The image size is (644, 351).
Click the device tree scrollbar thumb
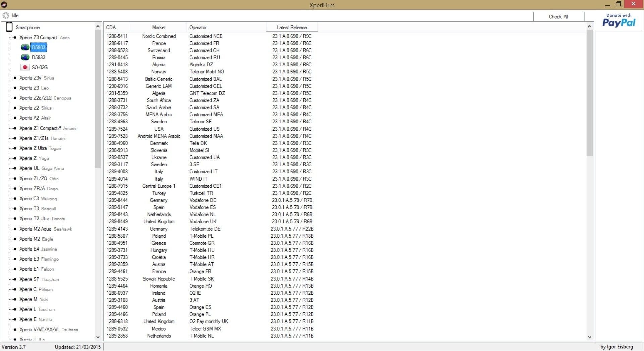click(x=98, y=99)
